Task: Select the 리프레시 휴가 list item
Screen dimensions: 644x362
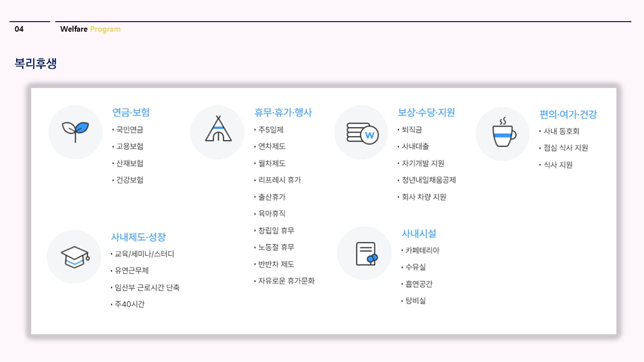Action: click(x=279, y=180)
